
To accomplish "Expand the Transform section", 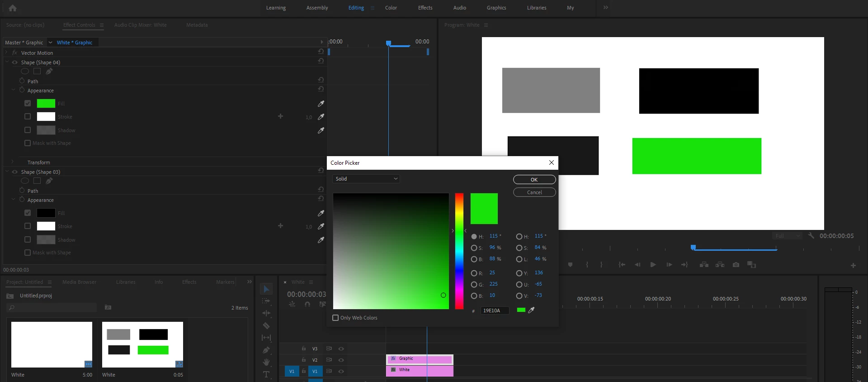I will [x=13, y=162].
